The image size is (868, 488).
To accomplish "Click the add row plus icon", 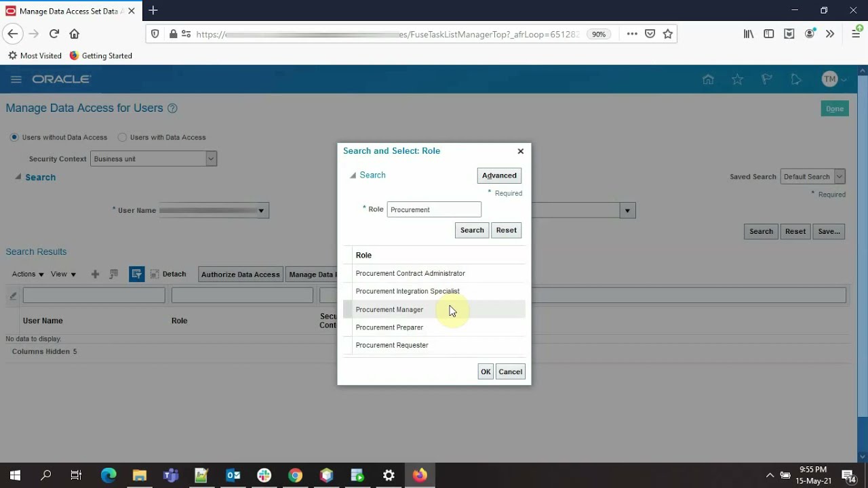I will [x=95, y=274].
